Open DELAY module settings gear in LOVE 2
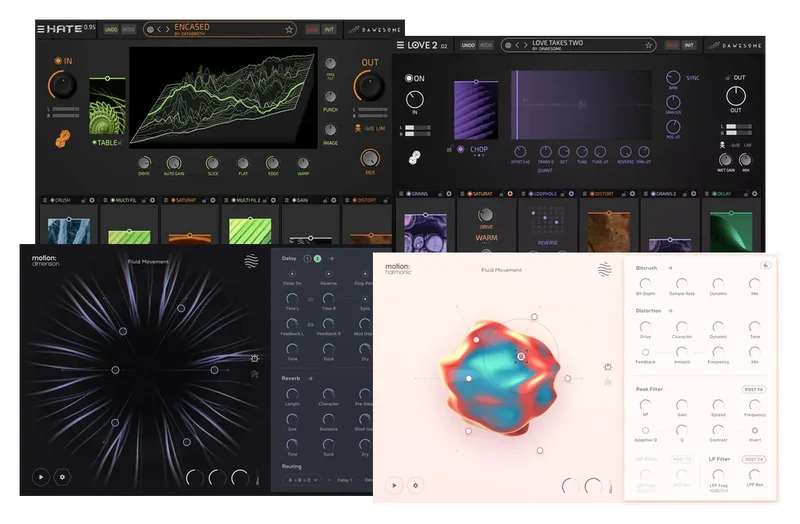 click(x=755, y=194)
